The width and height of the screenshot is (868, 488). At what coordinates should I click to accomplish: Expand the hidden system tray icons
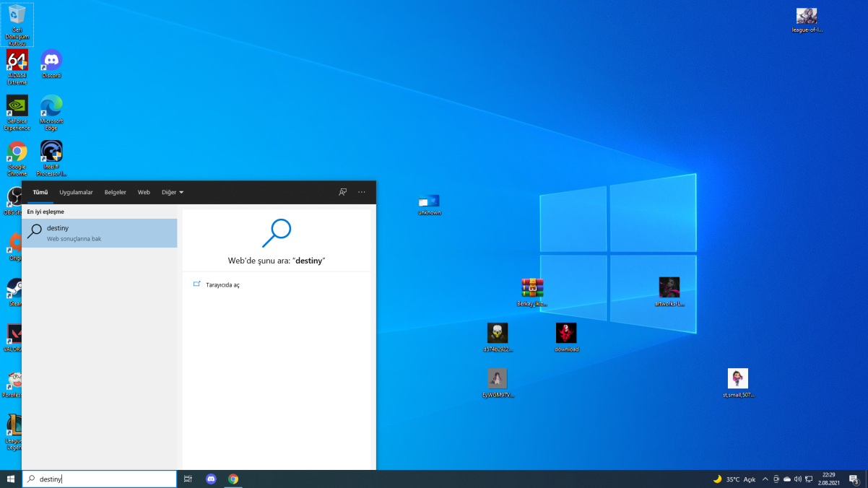pyautogui.click(x=765, y=479)
